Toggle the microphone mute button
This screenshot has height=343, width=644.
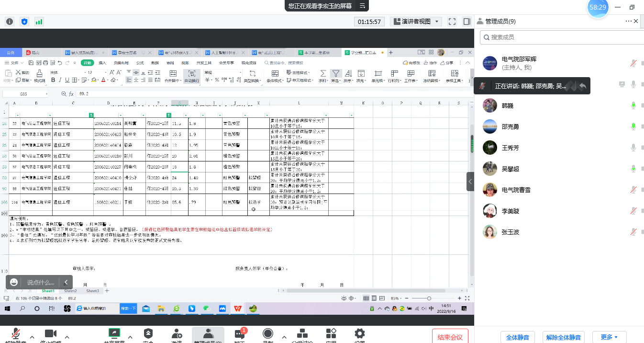(16, 334)
